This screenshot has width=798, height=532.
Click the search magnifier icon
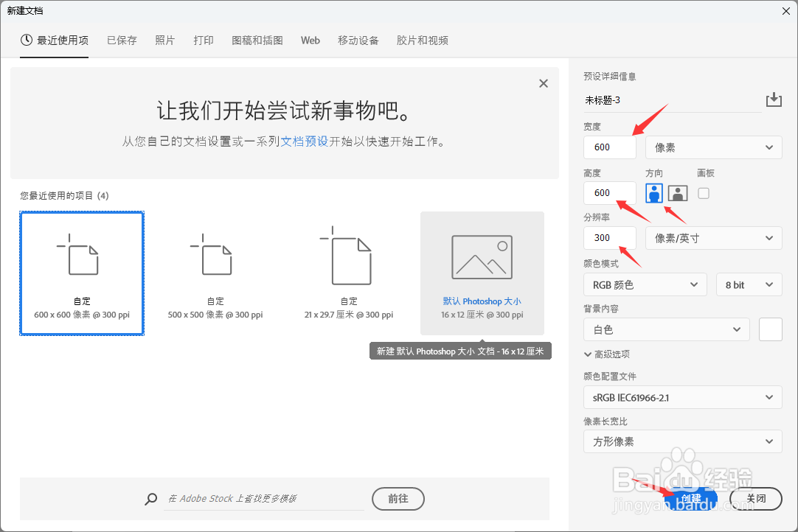(150, 499)
